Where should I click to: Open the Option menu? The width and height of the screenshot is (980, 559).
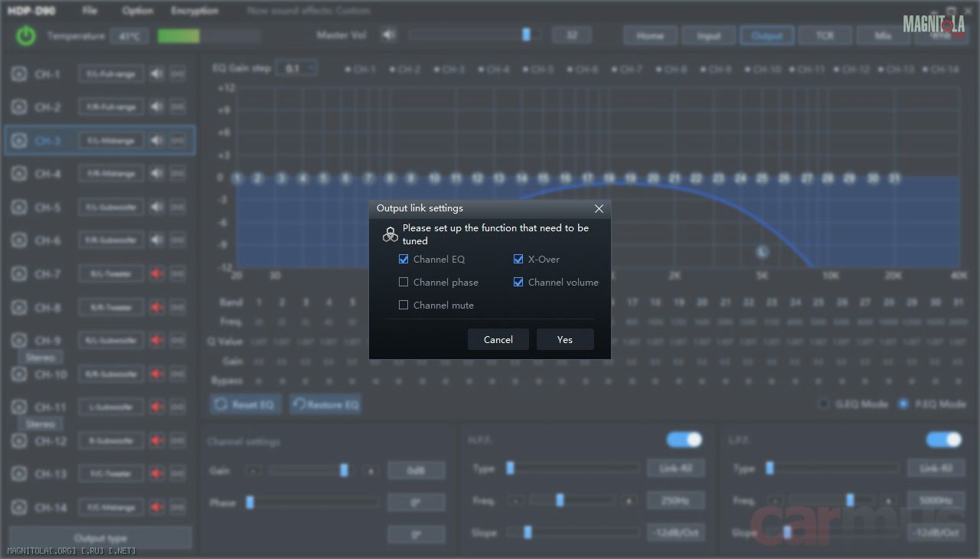click(x=138, y=11)
